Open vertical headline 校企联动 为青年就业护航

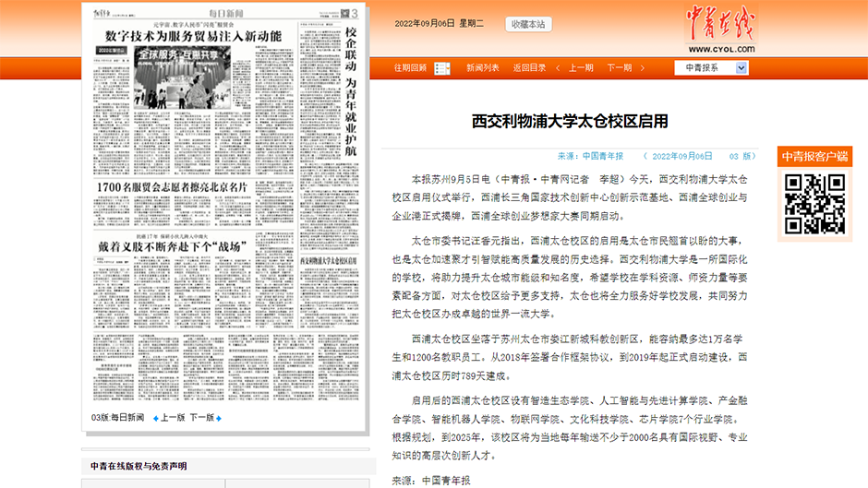(x=350, y=92)
